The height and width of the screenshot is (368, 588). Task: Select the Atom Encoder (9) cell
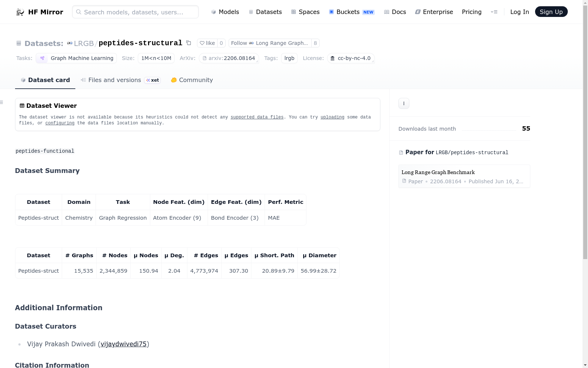click(x=179, y=218)
